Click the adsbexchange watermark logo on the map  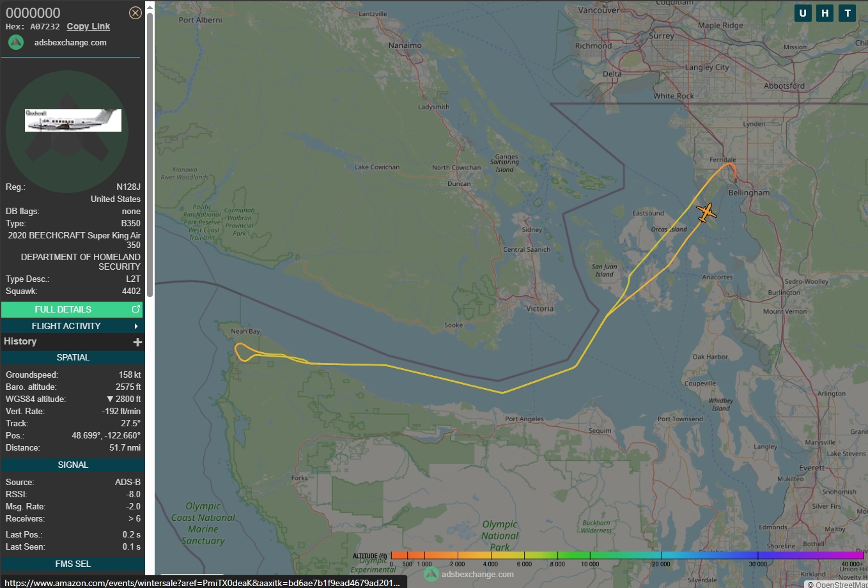point(432,574)
